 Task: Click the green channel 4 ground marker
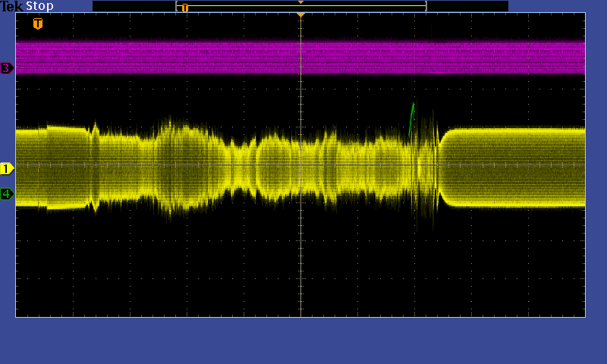[x=7, y=194]
